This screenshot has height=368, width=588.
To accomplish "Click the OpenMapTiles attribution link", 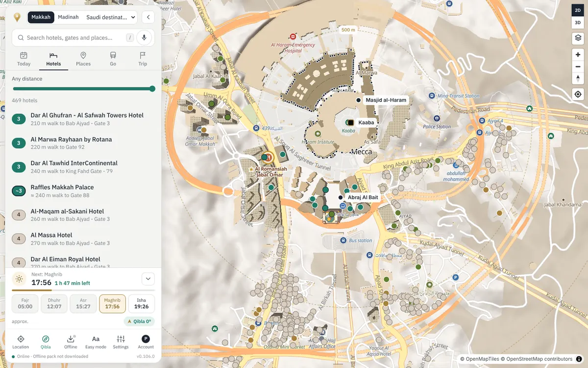I will point(480,359).
